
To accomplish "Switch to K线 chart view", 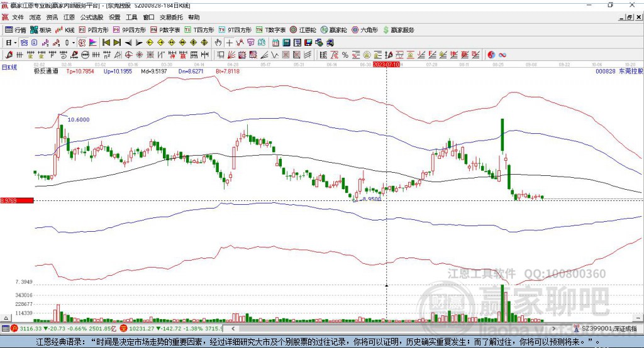I will tap(65, 30).
